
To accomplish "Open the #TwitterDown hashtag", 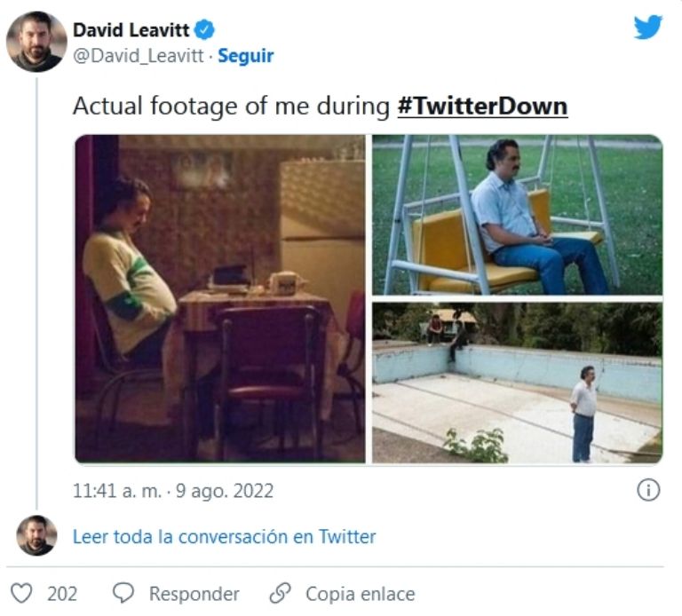I will coord(481,107).
